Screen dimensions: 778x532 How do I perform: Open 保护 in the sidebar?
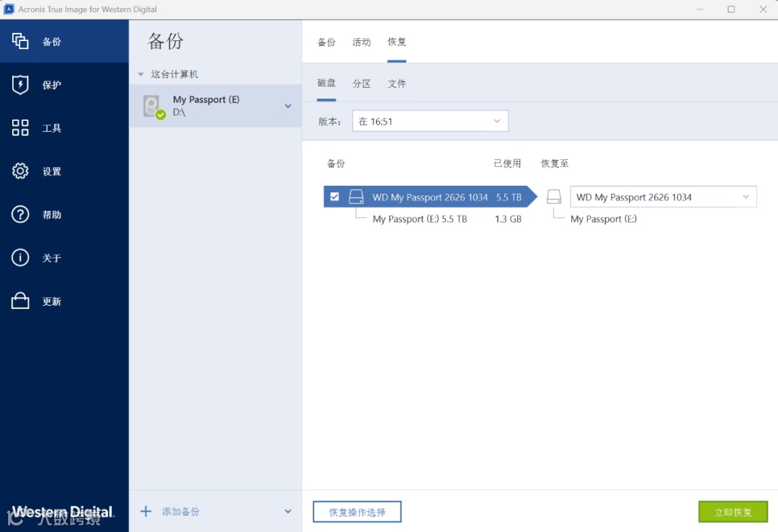point(52,85)
